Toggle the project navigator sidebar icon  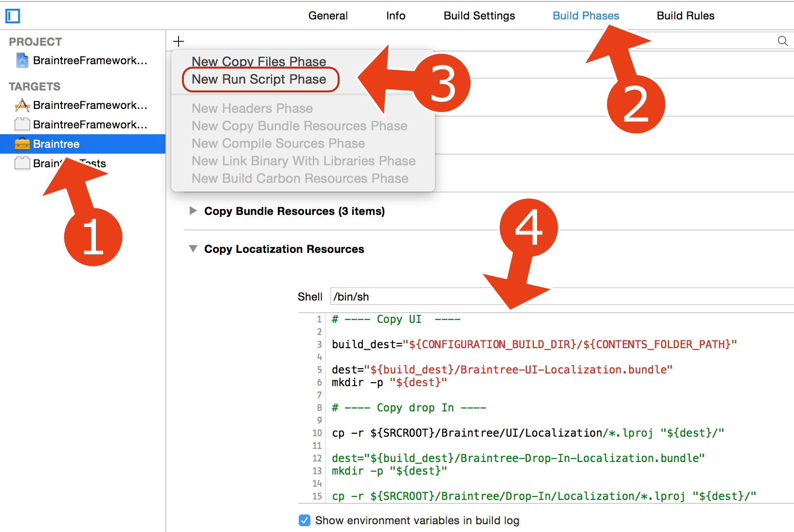coord(13,16)
